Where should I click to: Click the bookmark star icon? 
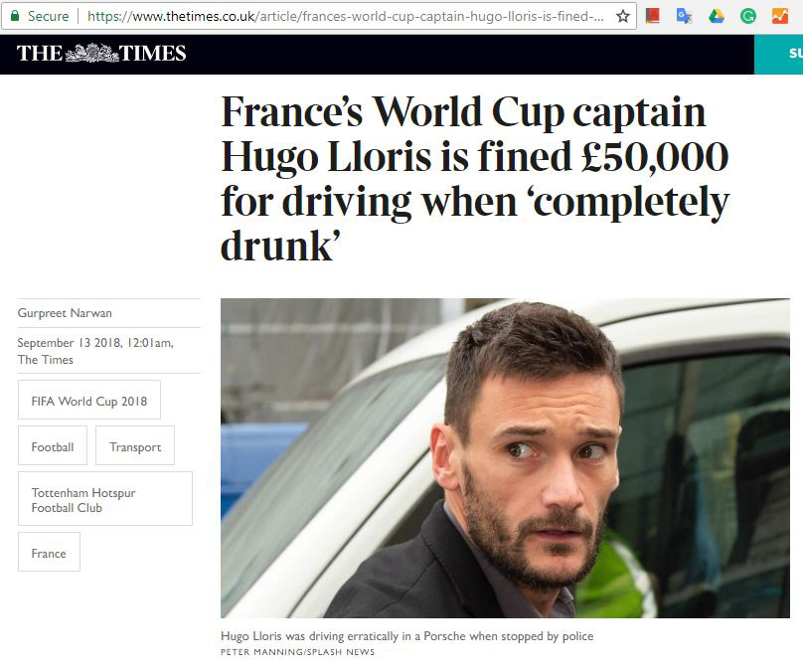[x=623, y=16]
